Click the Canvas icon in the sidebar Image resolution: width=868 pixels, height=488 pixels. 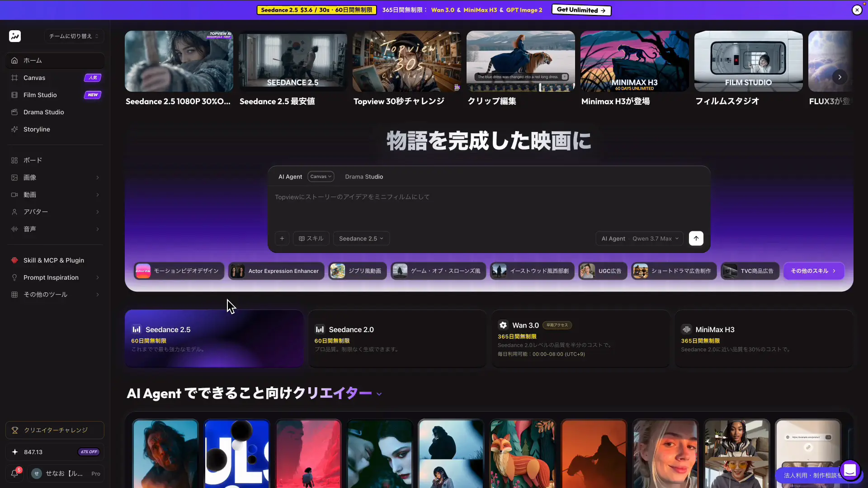[x=14, y=78]
